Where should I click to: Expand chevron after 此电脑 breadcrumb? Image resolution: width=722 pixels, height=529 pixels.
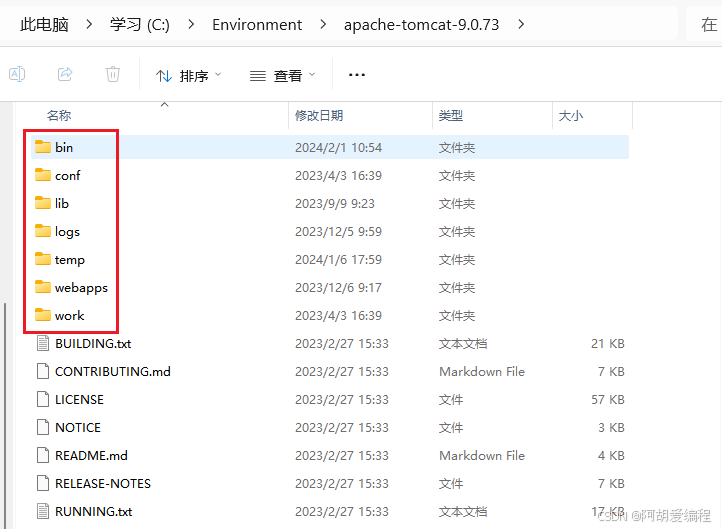pos(89,24)
